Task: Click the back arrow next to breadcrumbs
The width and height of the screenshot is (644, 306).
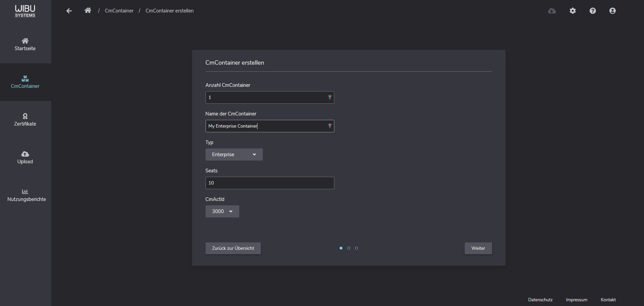Action: coord(69,10)
